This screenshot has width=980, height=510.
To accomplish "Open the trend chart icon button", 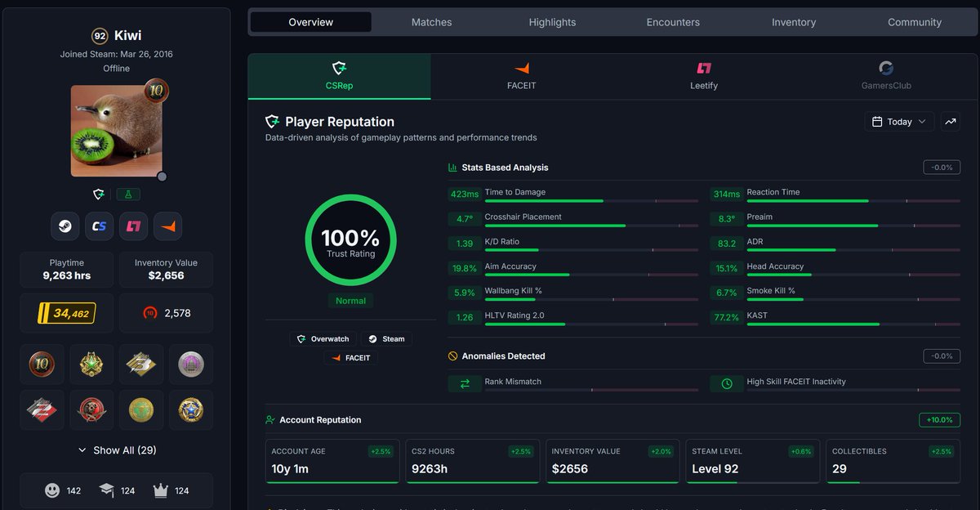I will pos(951,122).
